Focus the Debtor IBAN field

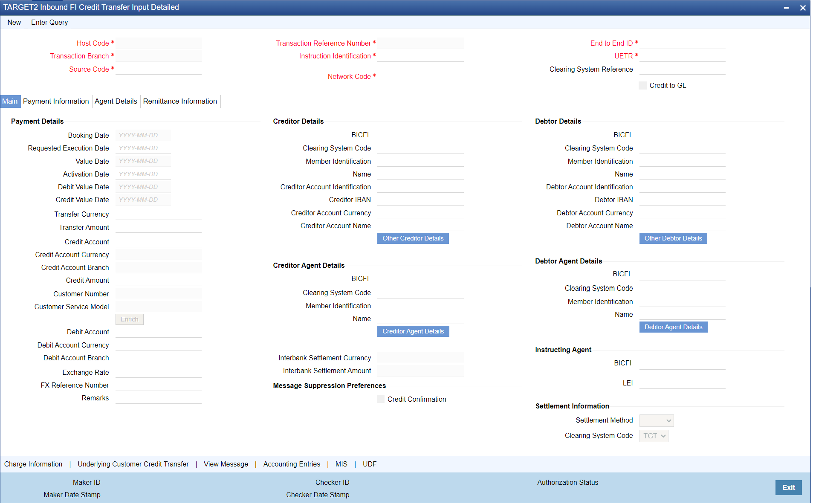pyautogui.click(x=683, y=200)
